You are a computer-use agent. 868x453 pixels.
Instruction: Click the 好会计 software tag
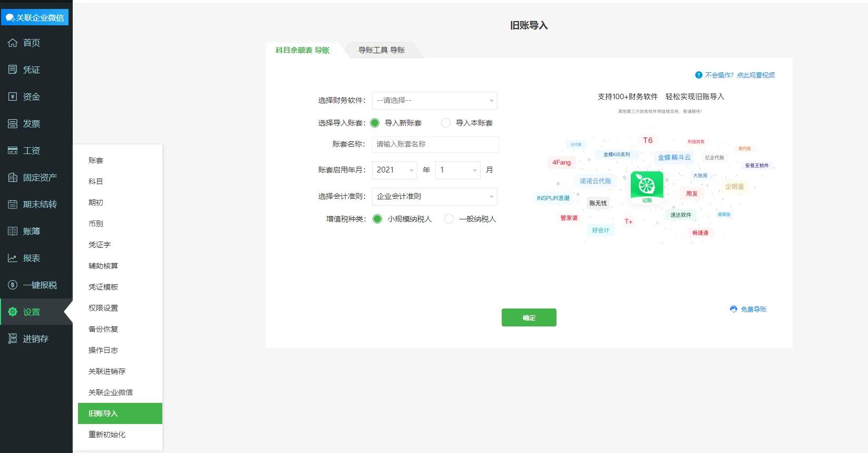pyautogui.click(x=600, y=230)
